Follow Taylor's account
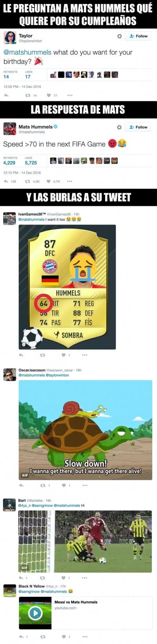The height and width of the screenshot is (644, 157). [138, 36]
